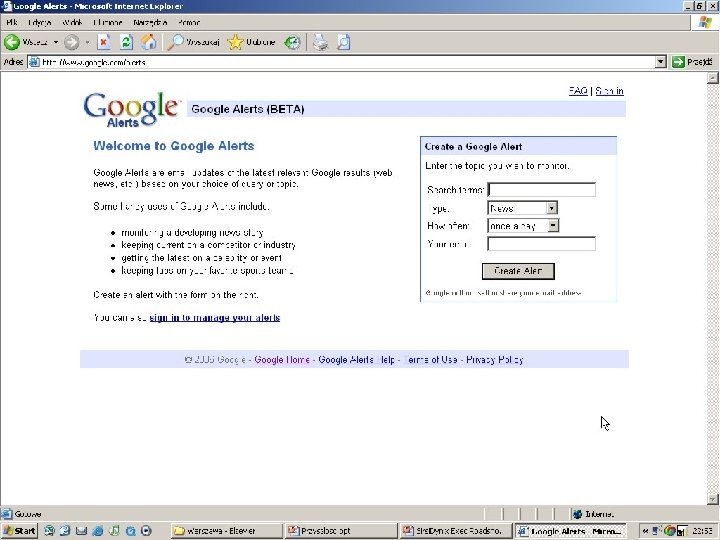Click the Internet zone globe in status bar
Screen dimensions: 720x540
pyautogui.click(x=577, y=514)
